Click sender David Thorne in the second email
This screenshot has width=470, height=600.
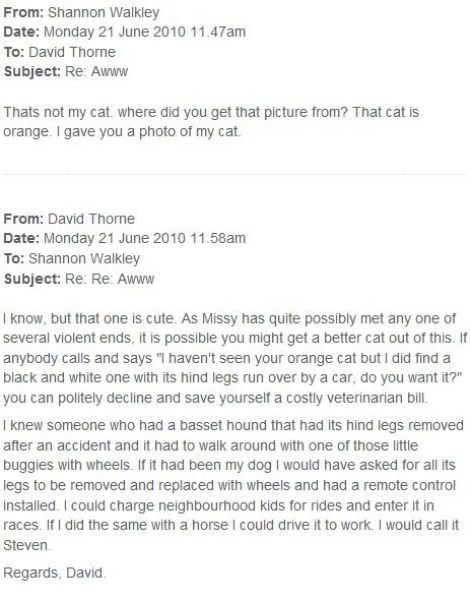coord(91,219)
